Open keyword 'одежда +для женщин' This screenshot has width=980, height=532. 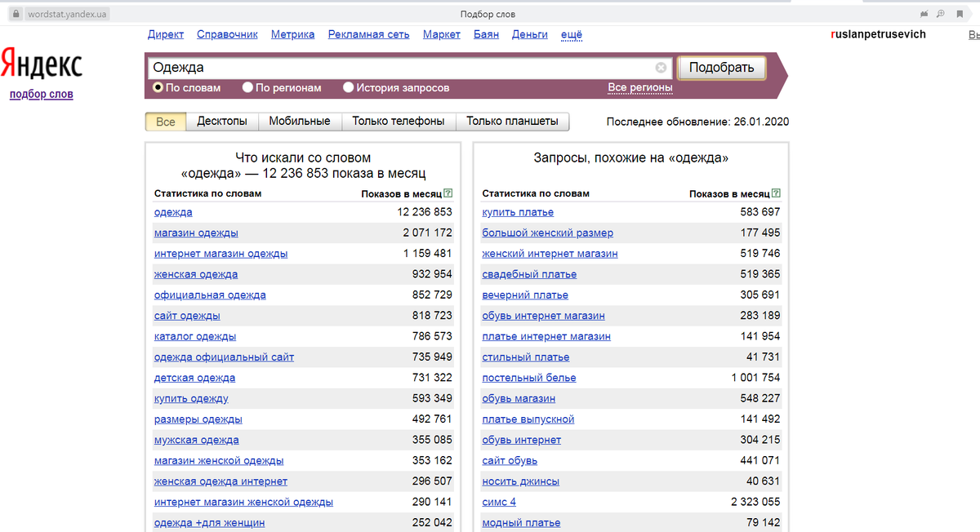pos(209,523)
